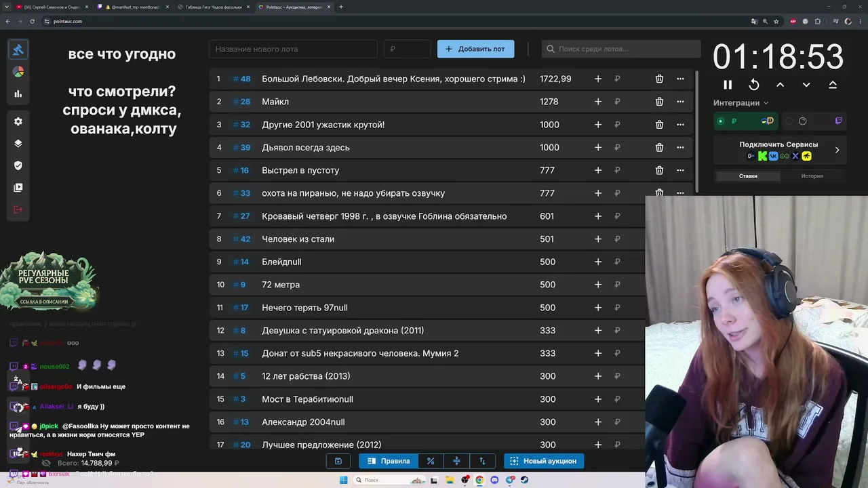Add amount to Кровавый четверг 1998 lot
This screenshot has height=488, width=868.
598,216
